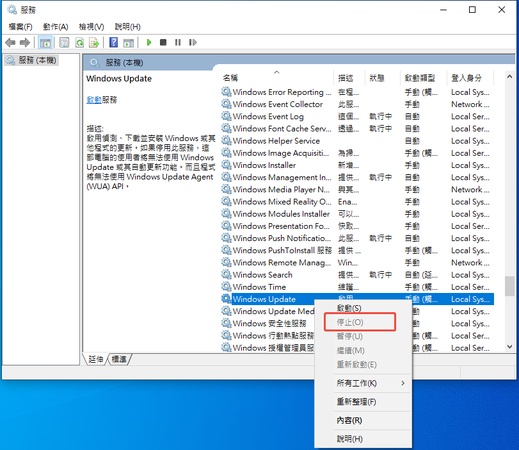Screen dimensions: 519x450
Task: Click gear icon beside Windows Search
Action: 226,275
